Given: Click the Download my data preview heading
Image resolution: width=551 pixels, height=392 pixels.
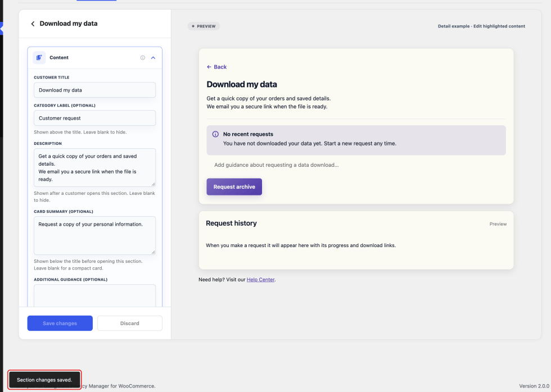Looking at the screenshot, I should tap(242, 84).
